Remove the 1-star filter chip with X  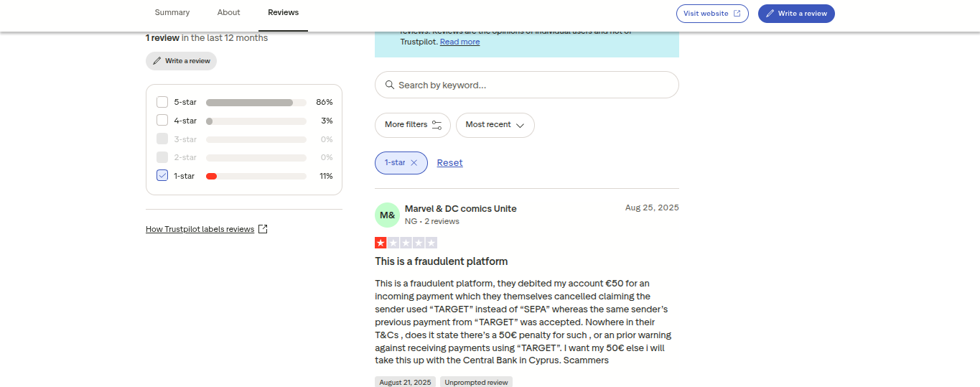[414, 163]
